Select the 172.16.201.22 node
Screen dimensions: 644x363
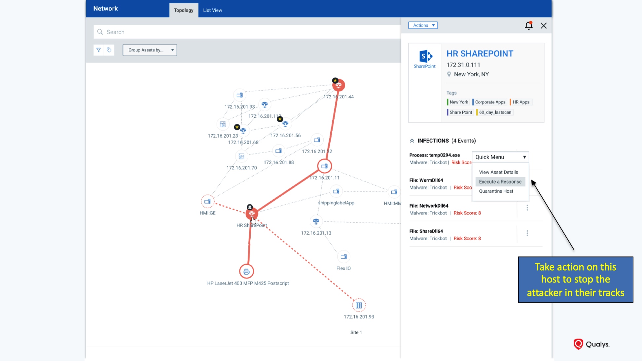(317, 140)
